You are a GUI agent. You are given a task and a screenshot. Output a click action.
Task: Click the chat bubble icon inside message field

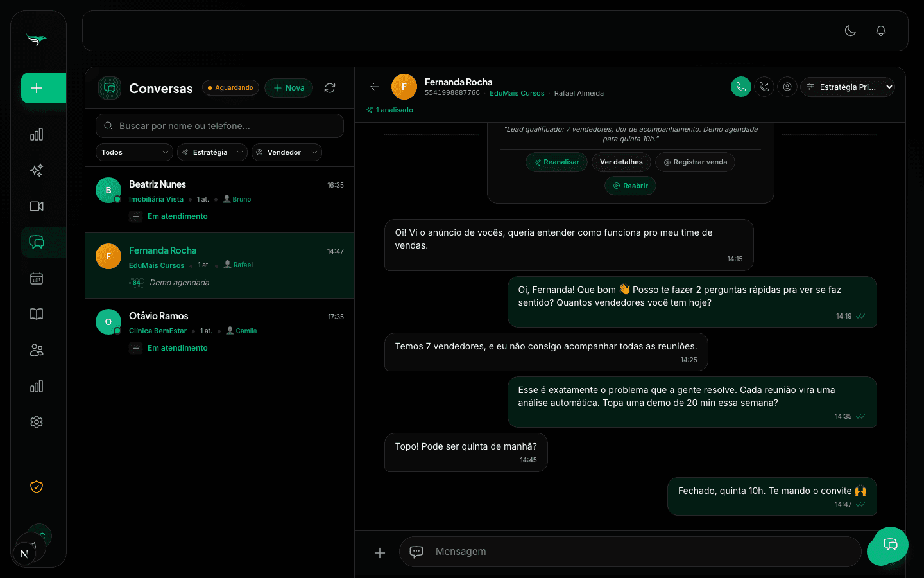click(x=416, y=552)
